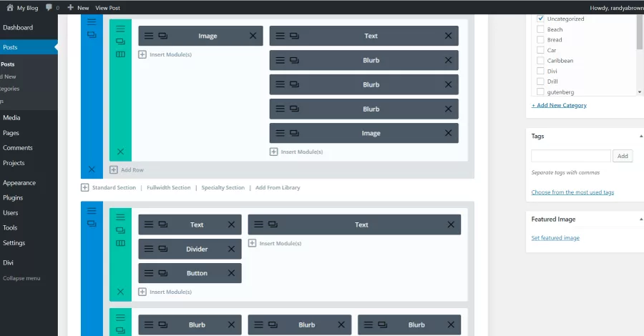Collapse the Featured Image panel

coord(640,219)
